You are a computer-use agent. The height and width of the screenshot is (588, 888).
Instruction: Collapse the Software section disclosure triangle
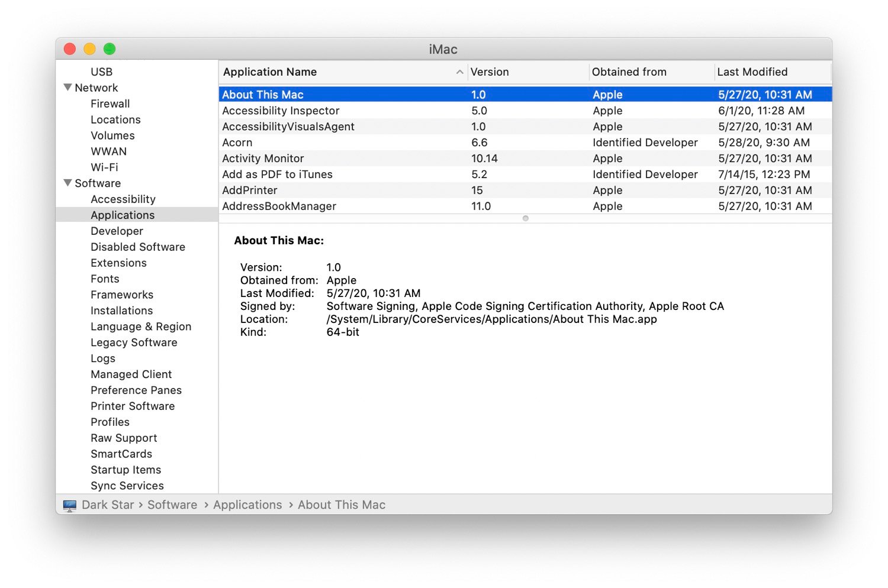click(x=67, y=183)
